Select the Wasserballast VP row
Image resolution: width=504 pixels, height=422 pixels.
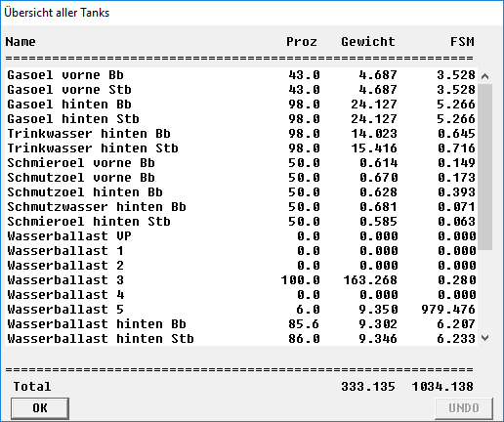241,236
